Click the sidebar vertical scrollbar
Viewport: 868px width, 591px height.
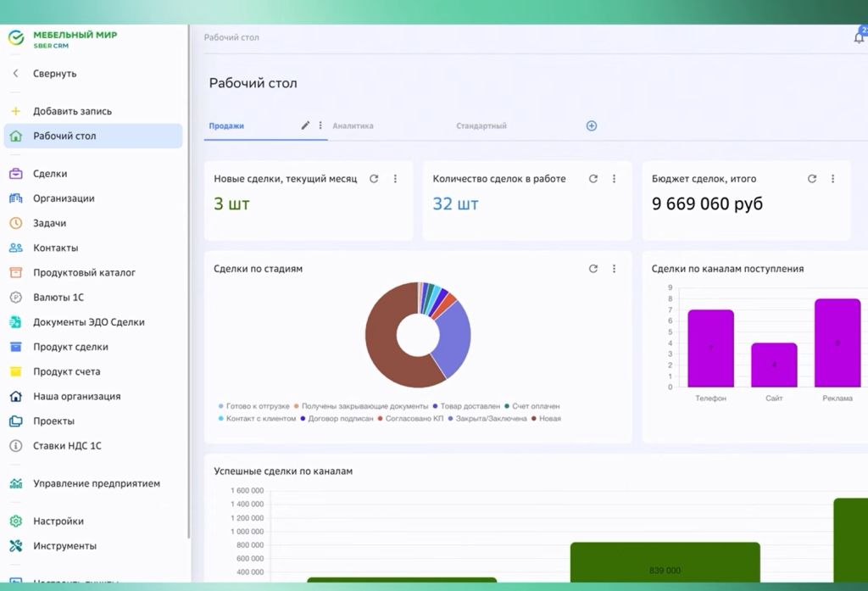[189, 282]
